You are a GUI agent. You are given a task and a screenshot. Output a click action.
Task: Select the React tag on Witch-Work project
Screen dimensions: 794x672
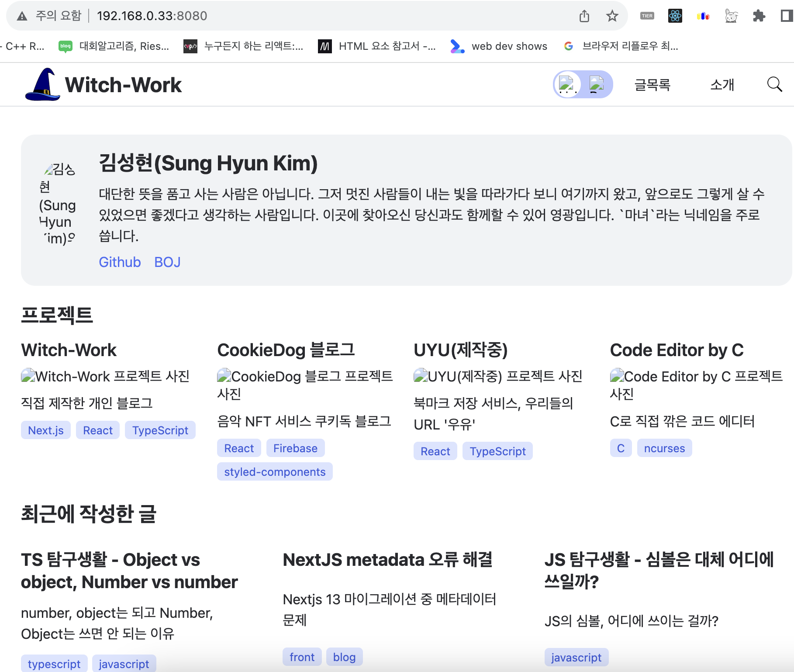(x=97, y=430)
